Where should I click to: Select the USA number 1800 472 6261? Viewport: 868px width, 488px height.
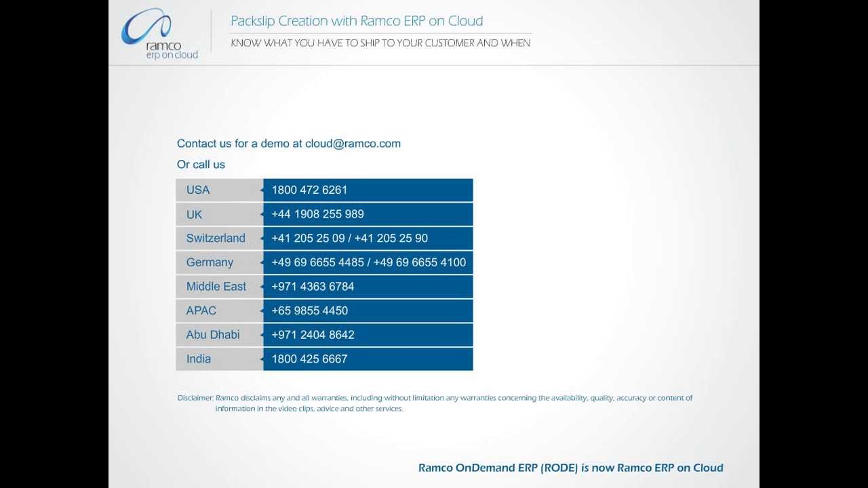click(368, 190)
